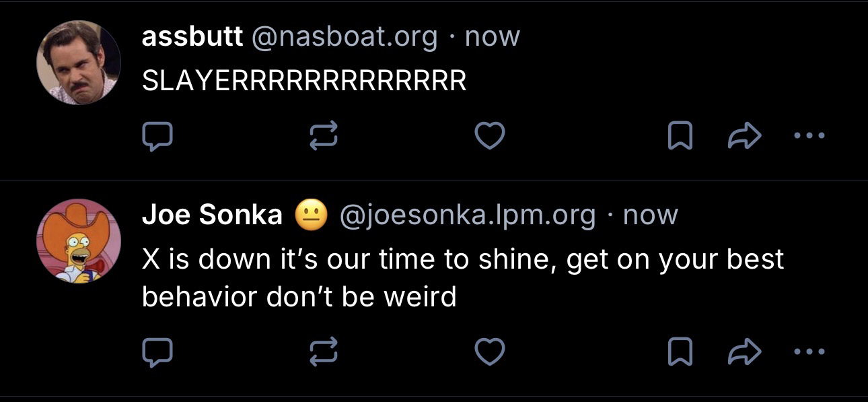
Task: Like the SLAYERRRR post
Action: click(x=490, y=137)
